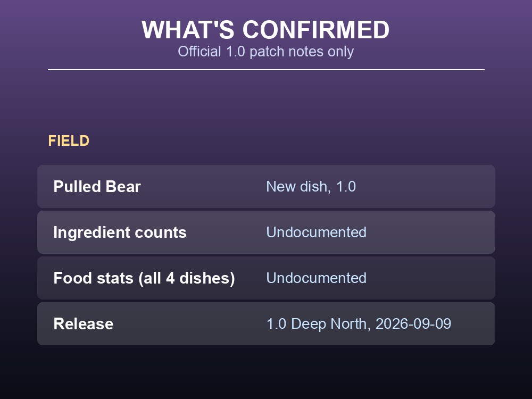Select the Official 1.0 patch notes subtitle
Screen dimensions: 532x399
pyautogui.click(x=265, y=52)
